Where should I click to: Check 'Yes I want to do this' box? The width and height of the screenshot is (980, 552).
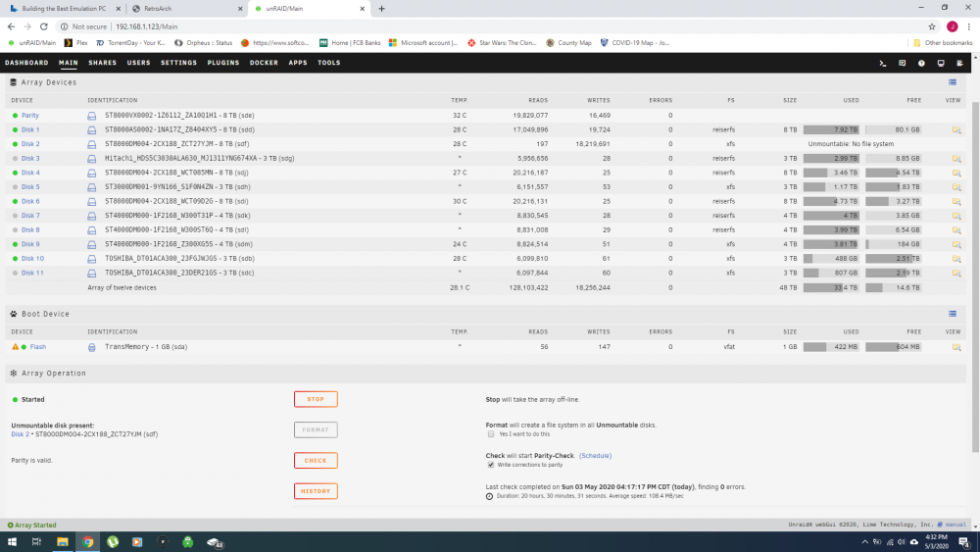(x=491, y=433)
